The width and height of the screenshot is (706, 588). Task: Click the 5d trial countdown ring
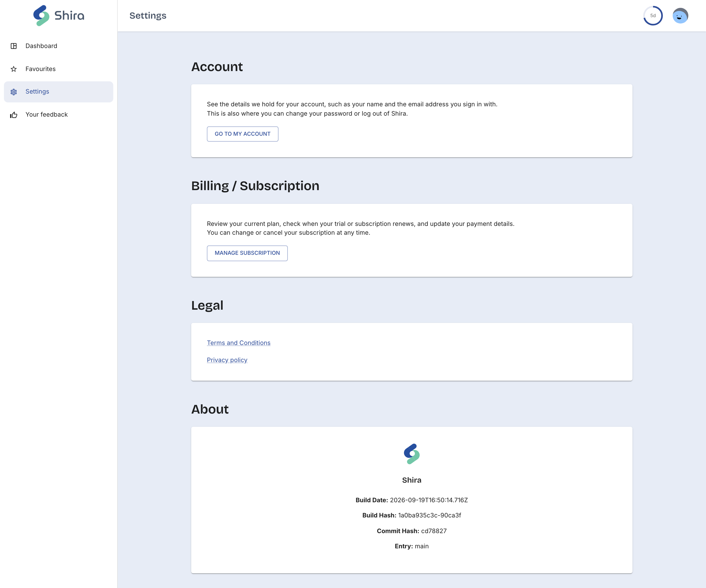[x=653, y=16]
